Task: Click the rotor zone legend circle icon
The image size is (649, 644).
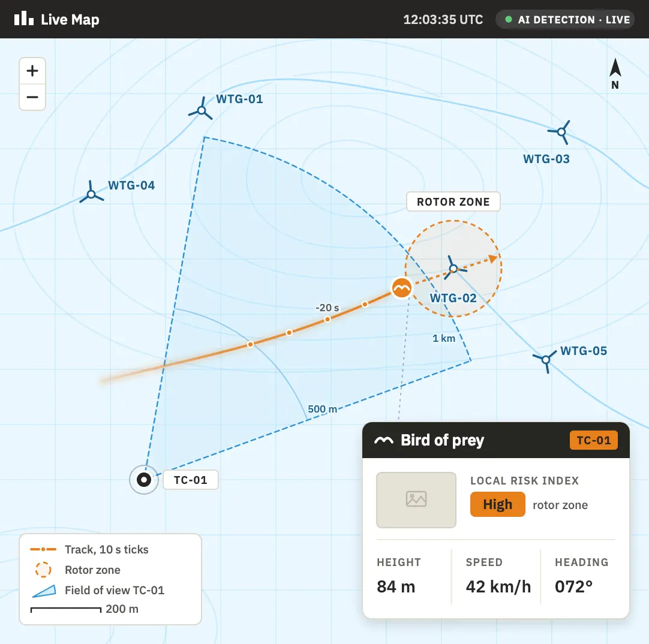Action: (43, 570)
